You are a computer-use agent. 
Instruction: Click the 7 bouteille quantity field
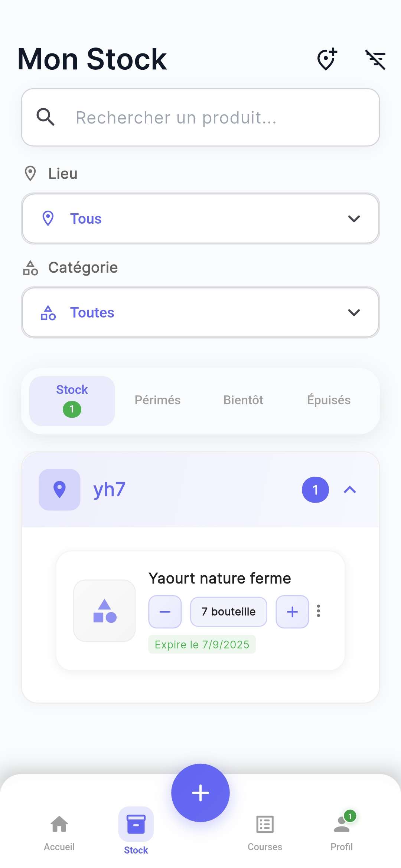pyautogui.click(x=228, y=612)
